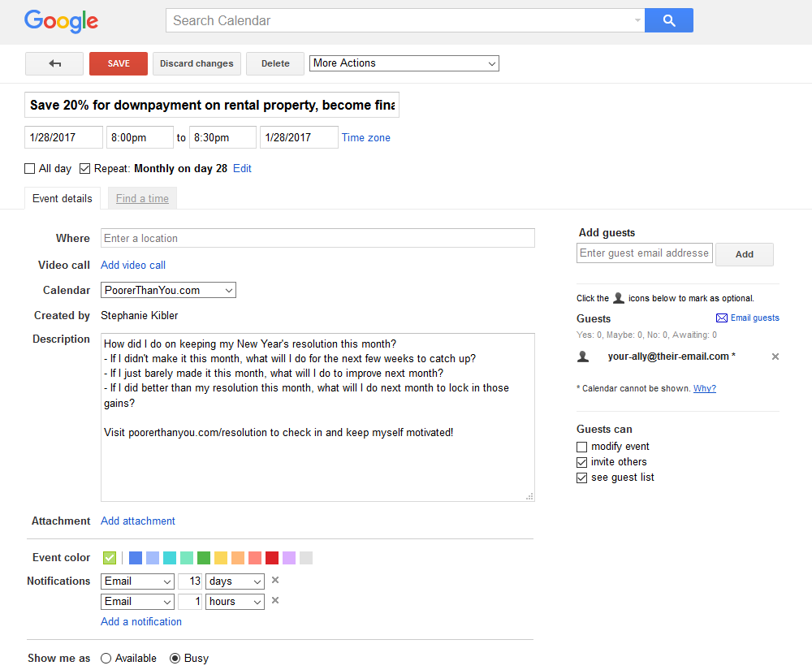812x670 pixels.
Task: Switch to the Event details tab
Action: (x=63, y=199)
